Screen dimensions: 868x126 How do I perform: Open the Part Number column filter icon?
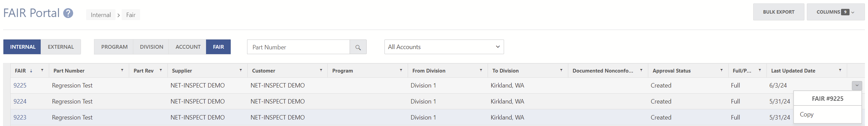pyautogui.click(x=122, y=70)
